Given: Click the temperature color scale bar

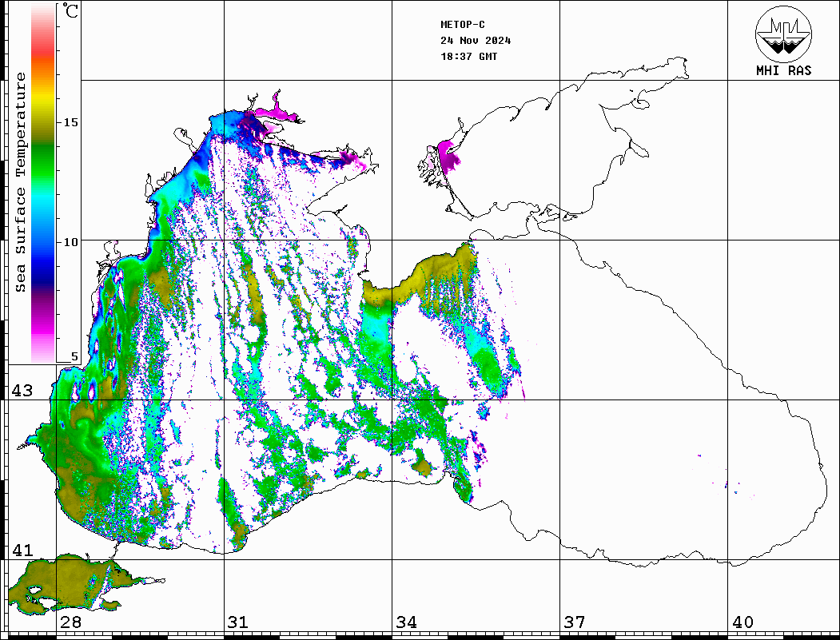Looking at the screenshot, I should point(43,183).
